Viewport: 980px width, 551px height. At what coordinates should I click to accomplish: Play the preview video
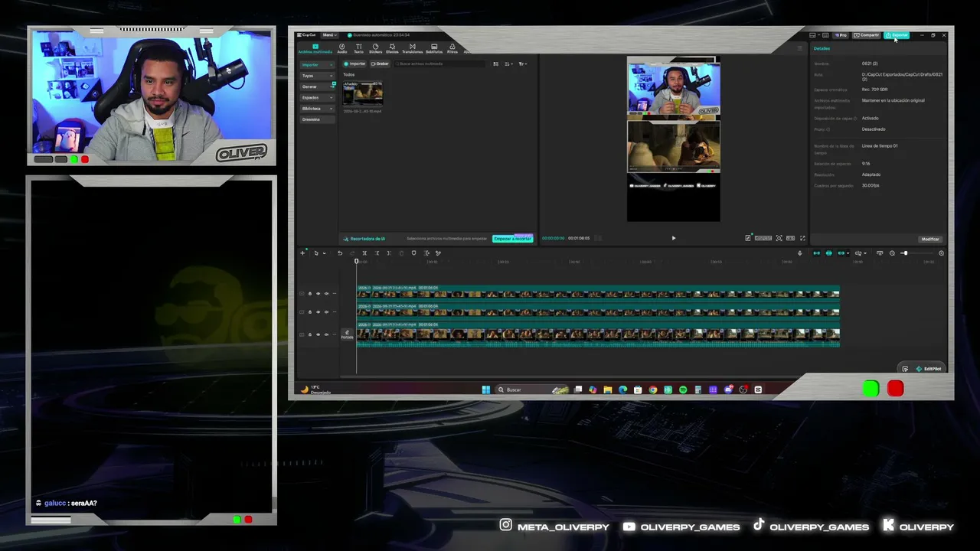point(674,238)
